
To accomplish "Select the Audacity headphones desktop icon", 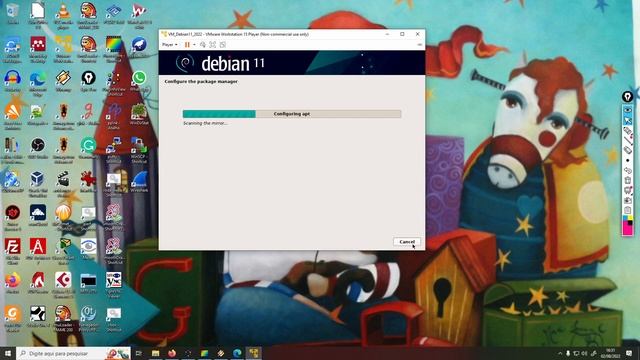I will [12, 81].
